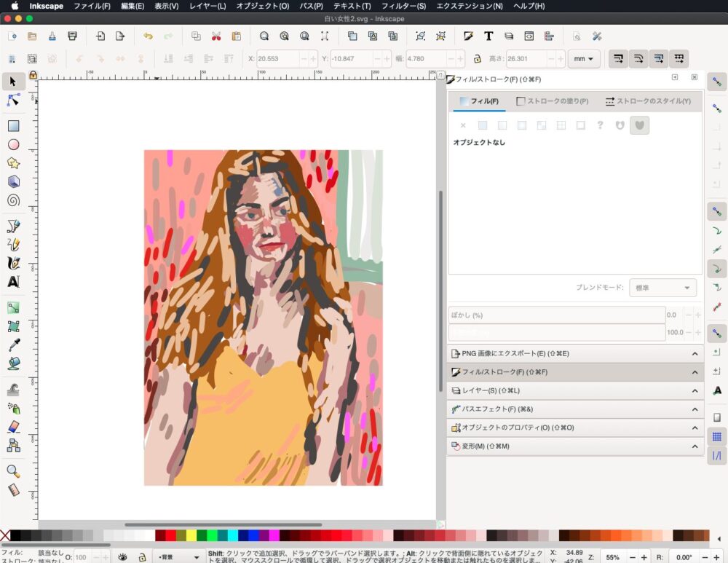This screenshot has height=563, width=728.
Task: Activate the Text tool in toolbox
Action: 13,281
